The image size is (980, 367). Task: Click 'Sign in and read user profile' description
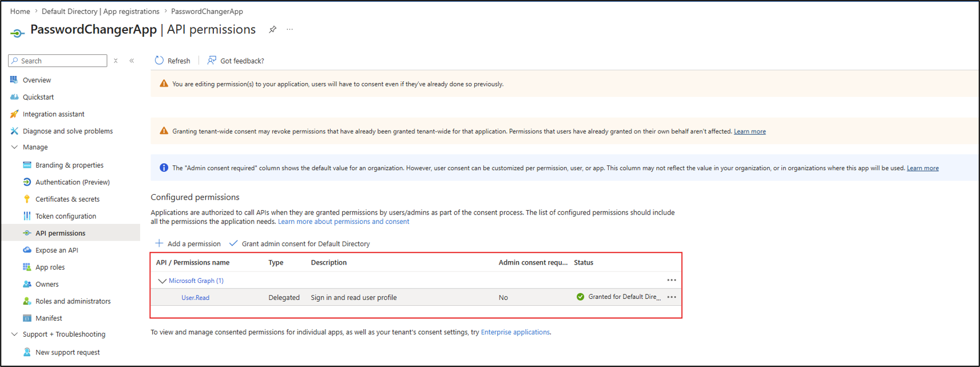click(354, 298)
